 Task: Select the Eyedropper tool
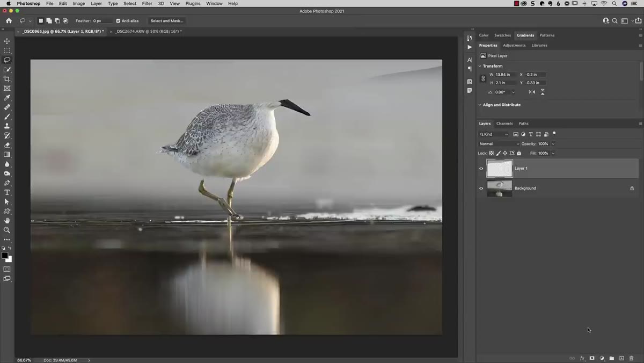click(x=7, y=98)
